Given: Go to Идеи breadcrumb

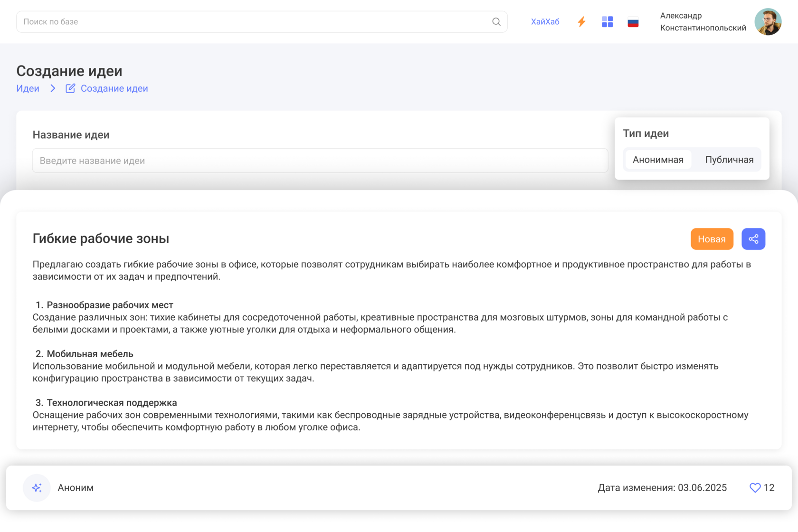Looking at the screenshot, I should click(x=28, y=88).
